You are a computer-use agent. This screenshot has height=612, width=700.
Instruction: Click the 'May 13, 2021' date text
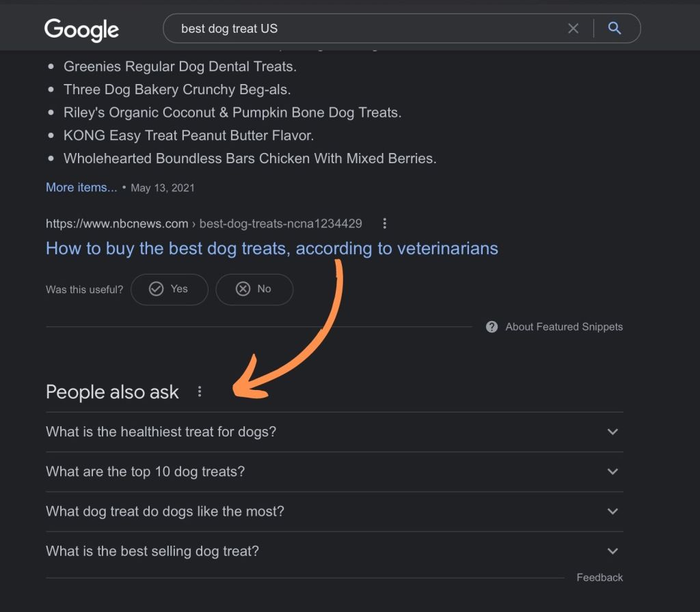click(163, 188)
